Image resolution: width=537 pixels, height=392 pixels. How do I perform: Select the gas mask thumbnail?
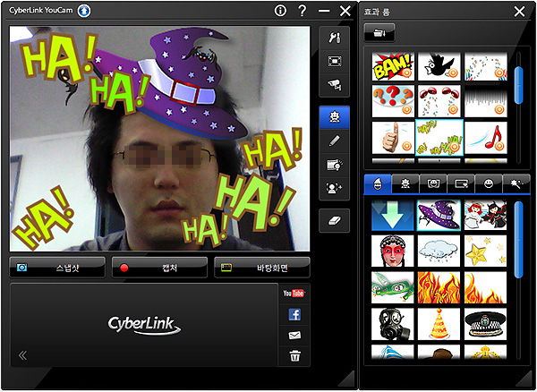pyautogui.click(x=393, y=324)
